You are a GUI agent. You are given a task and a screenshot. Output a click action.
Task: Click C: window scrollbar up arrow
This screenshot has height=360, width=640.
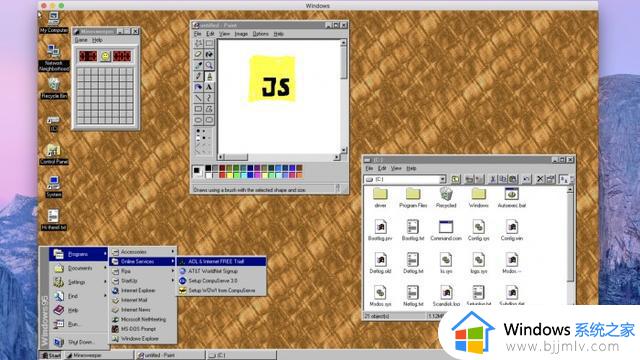pos(570,190)
